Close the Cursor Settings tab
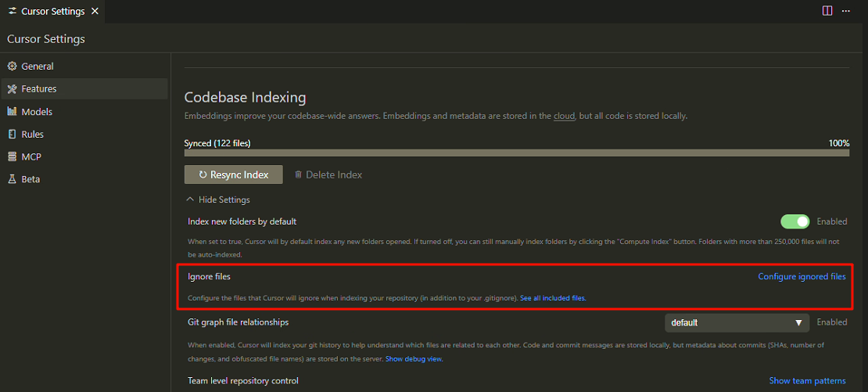868x392 pixels. [x=95, y=11]
